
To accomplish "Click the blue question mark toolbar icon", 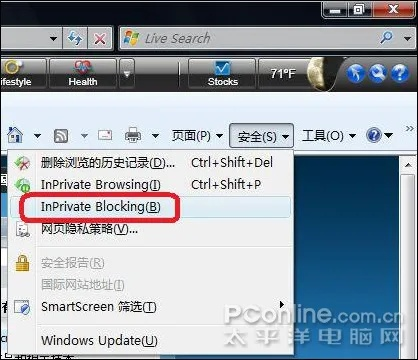I will coord(400,73).
